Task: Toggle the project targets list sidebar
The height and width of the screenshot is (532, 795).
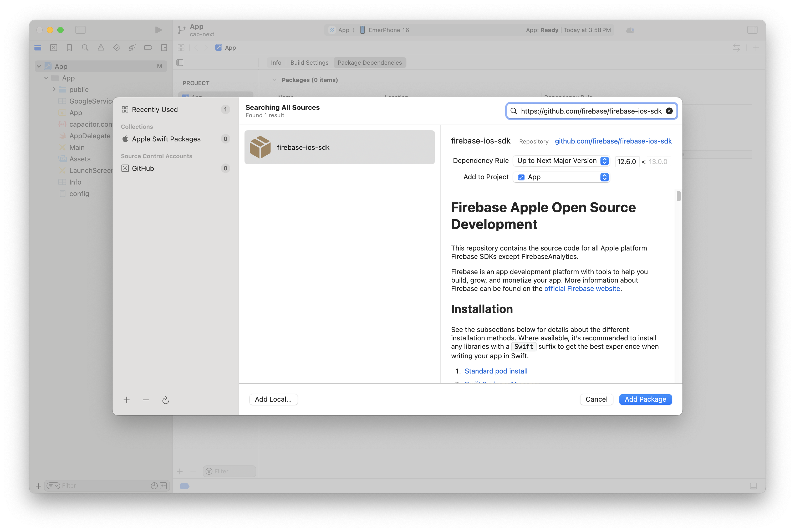Action: (x=180, y=63)
